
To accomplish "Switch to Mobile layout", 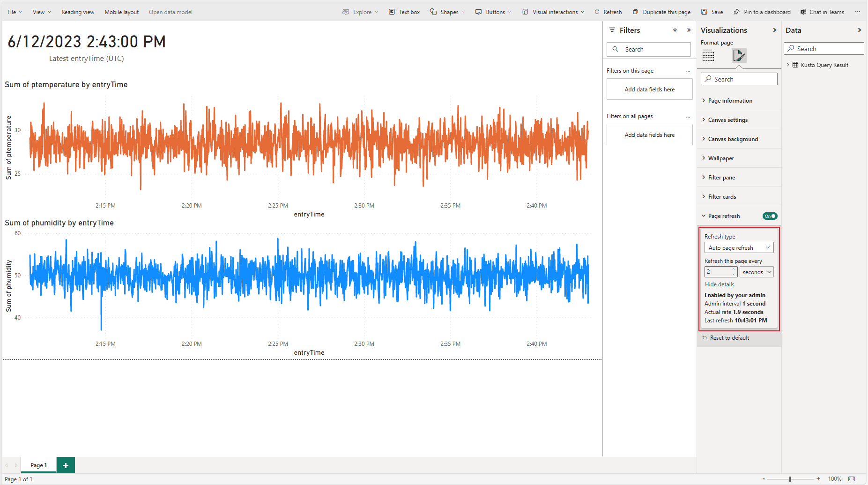I will (122, 12).
